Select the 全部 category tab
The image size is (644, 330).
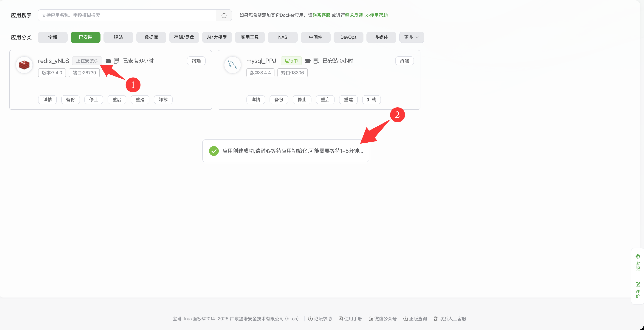(x=52, y=37)
